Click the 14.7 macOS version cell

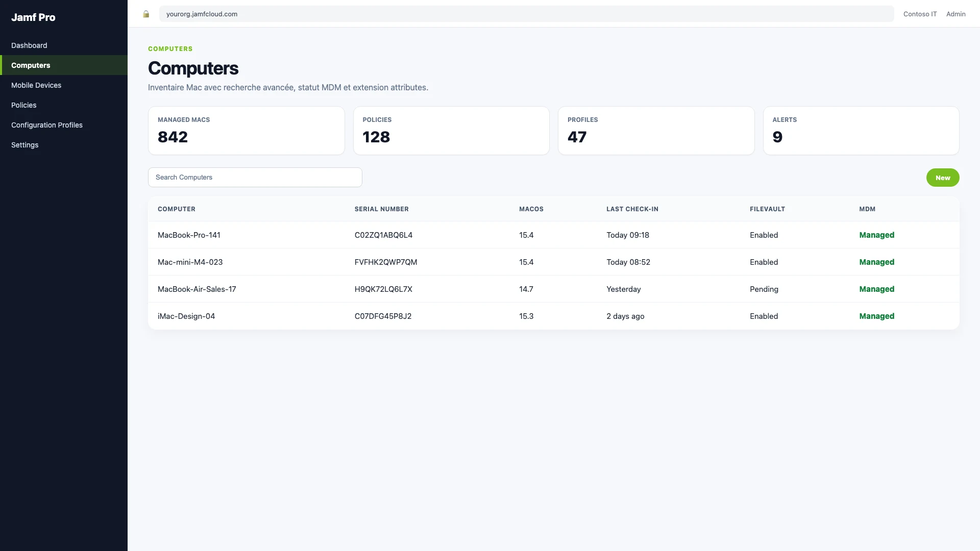[x=526, y=289]
